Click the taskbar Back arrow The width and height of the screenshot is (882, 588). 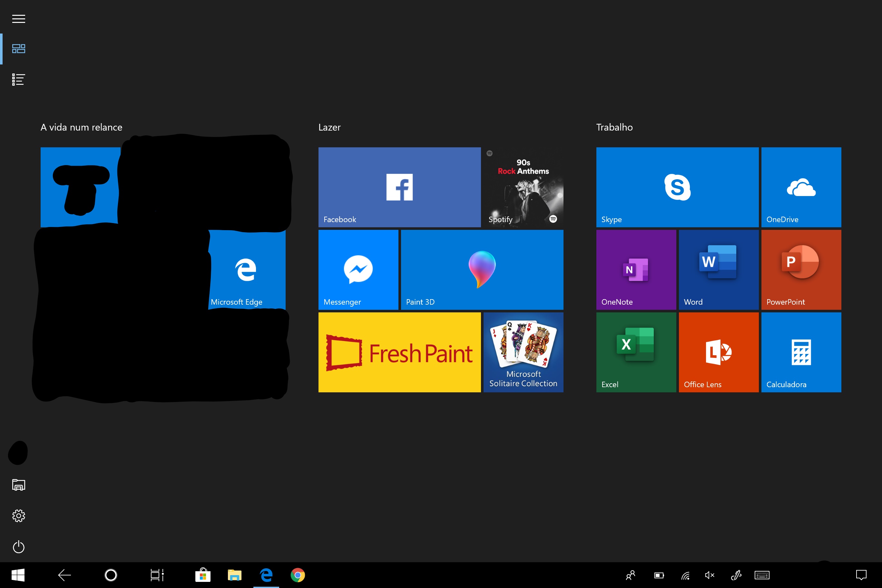pyautogui.click(x=64, y=575)
